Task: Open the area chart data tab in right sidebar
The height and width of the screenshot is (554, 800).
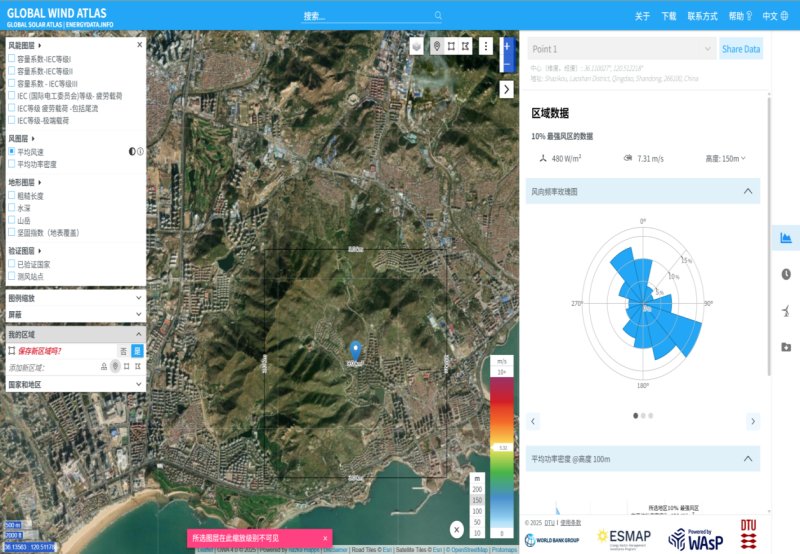Action: [786, 238]
